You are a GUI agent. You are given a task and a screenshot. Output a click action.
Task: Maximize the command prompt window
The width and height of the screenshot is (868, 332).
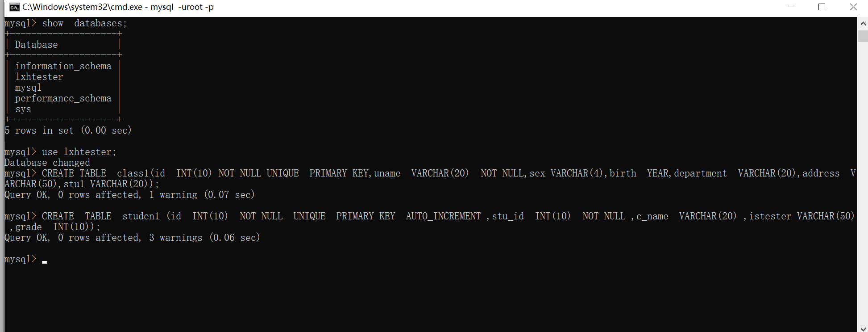(822, 7)
